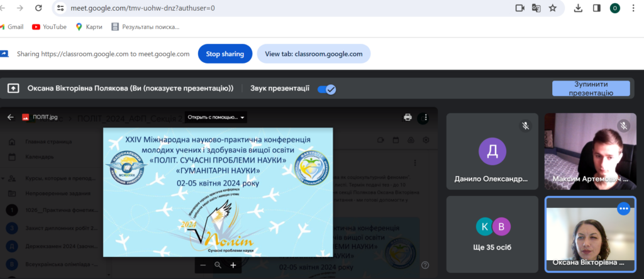The height and width of the screenshot is (279, 644).
Task: Click the Зупинити презентацію button
Action: pos(591,89)
